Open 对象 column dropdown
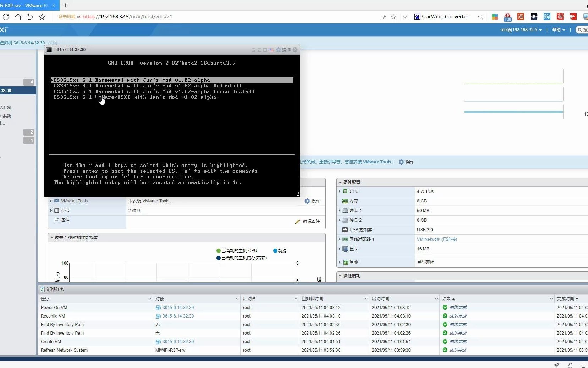The height and width of the screenshot is (368, 588). [237, 299]
